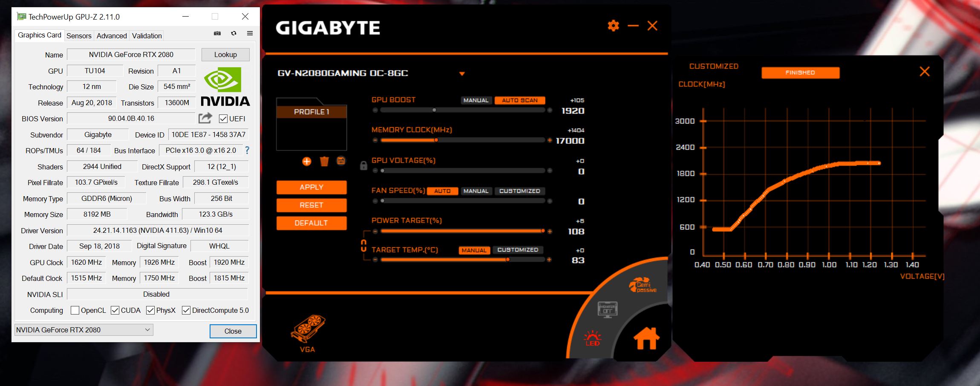Click the GPU Boost slider handle
Screen dimensions: 980x386
coord(434,110)
